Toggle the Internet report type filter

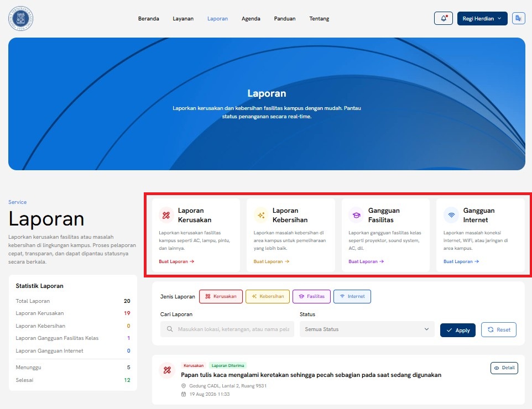352,296
